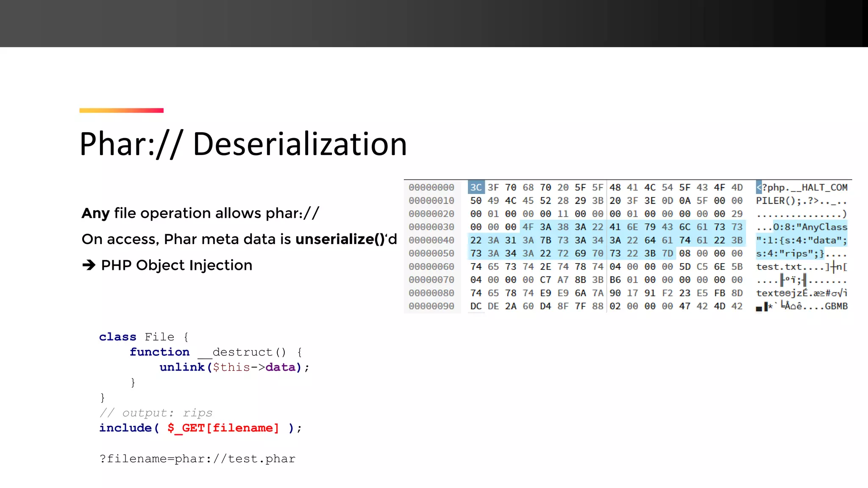
Task: Click the hex offset 00000020
Action: coord(431,213)
